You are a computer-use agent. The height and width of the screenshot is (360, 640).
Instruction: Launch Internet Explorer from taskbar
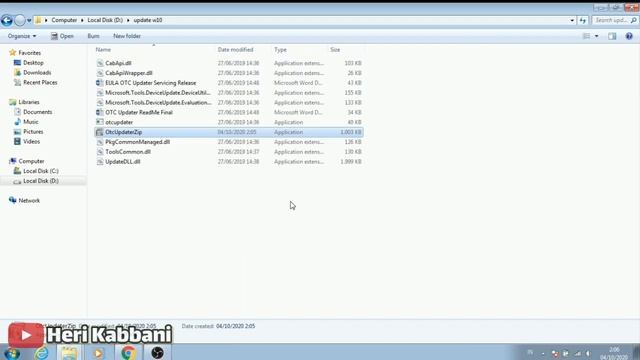(41, 353)
